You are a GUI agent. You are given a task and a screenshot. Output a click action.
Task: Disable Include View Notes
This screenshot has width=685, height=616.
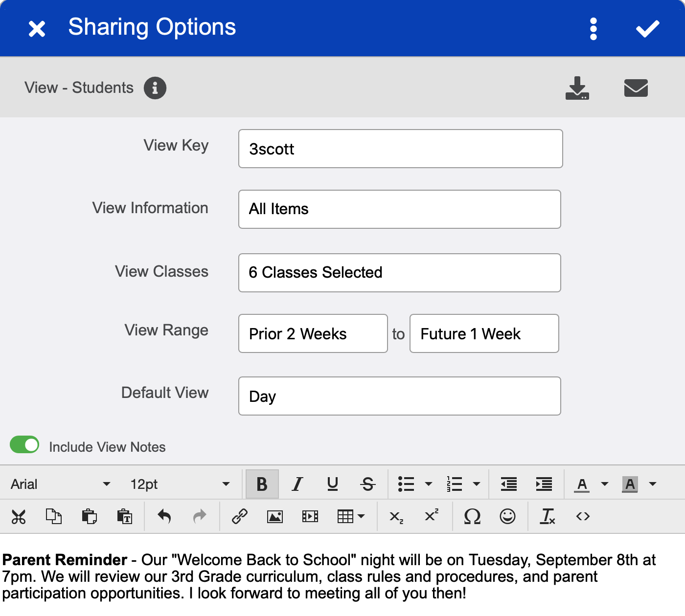coord(24,445)
